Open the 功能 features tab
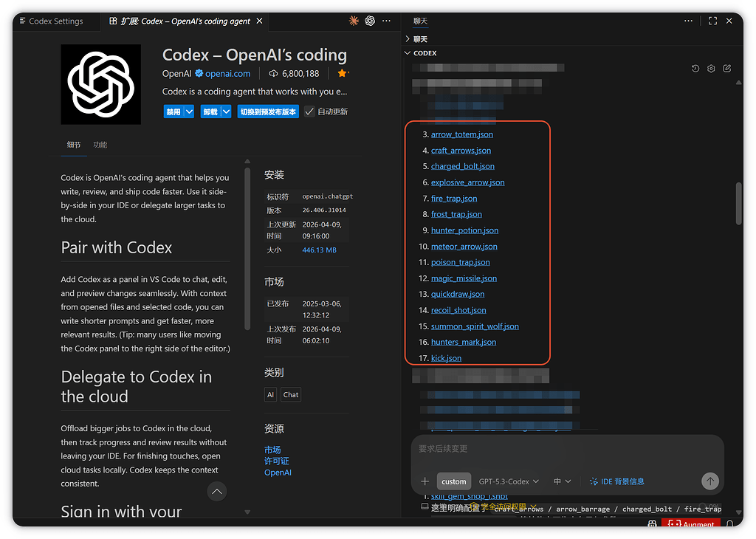Viewport: 756px width, 539px height. (100, 145)
